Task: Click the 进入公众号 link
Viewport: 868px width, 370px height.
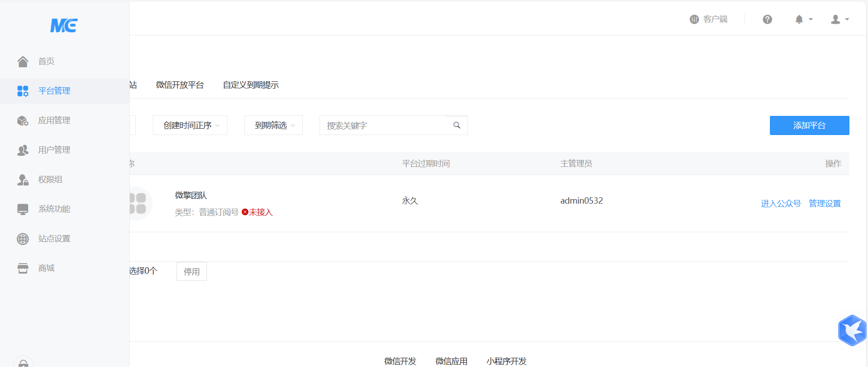Action: [x=780, y=204]
